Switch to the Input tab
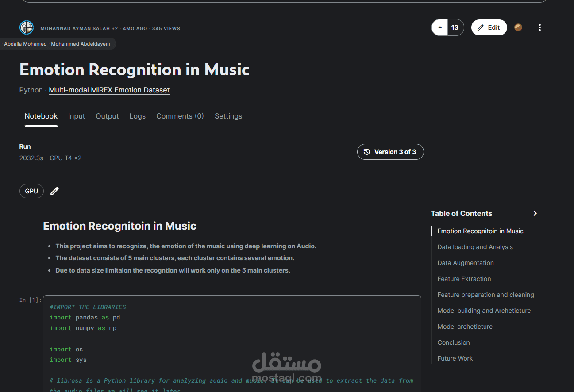The height and width of the screenshot is (392, 574). click(77, 116)
